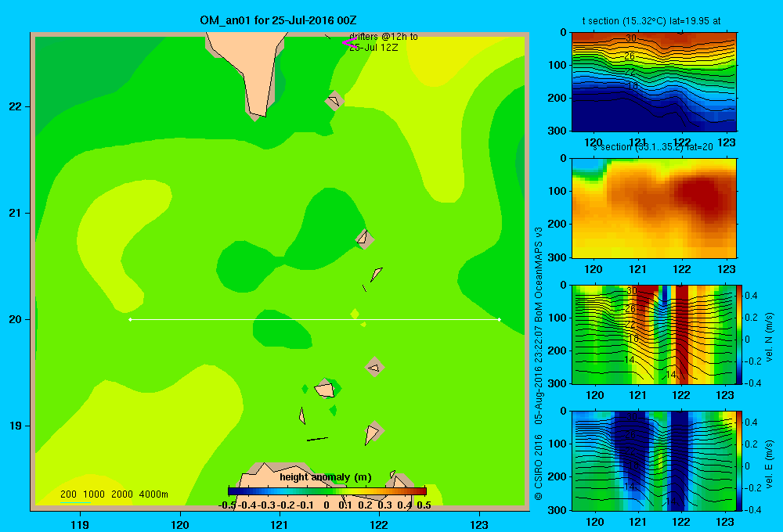Viewport: 783px width, 532px height.
Task: Click latitude label '22' on main map
Action: pos(15,106)
